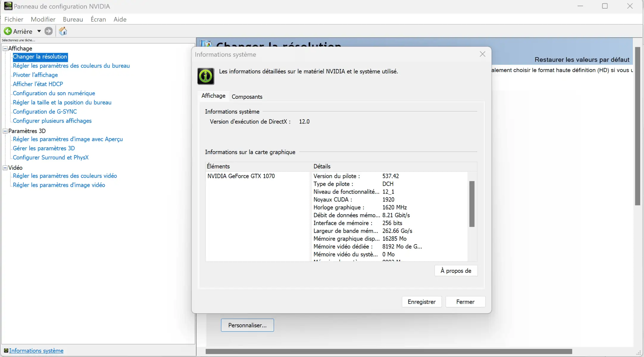Click the green info icon in dialog
The height and width of the screenshot is (357, 644).
click(x=206, y=76)
